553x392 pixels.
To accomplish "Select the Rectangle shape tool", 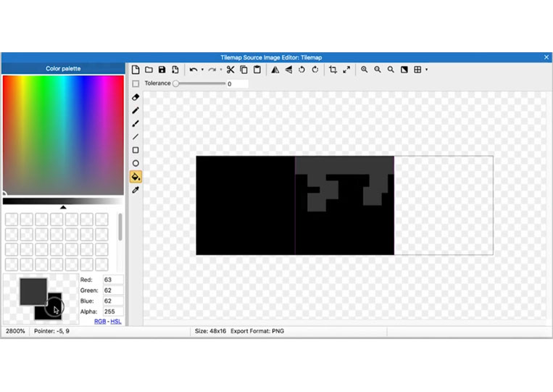I will 136,150.
